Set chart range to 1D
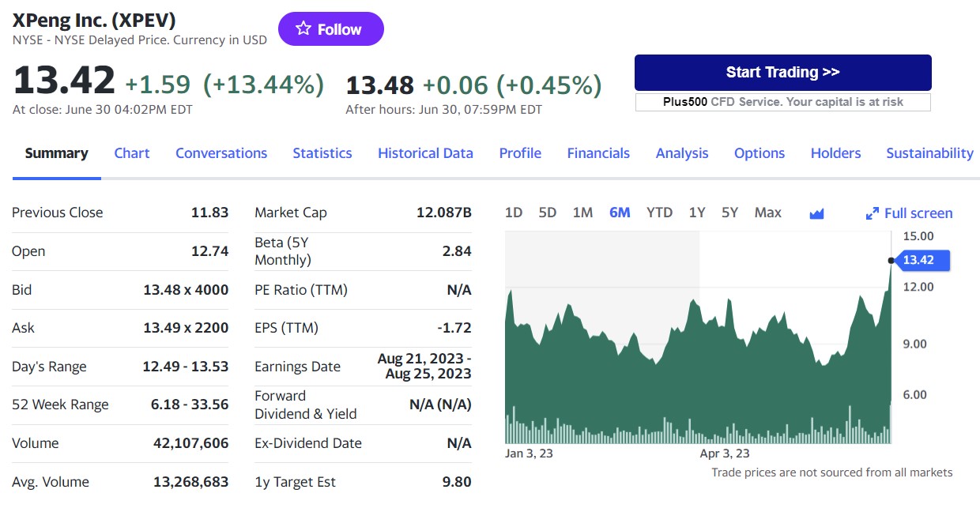Image resolution: width=980 pixels, height=527 pixels. (x=514, y=213)
